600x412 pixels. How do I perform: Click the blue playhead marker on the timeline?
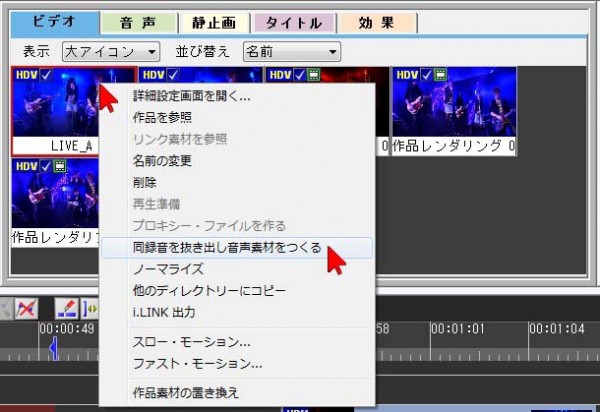tap(54, 347)
